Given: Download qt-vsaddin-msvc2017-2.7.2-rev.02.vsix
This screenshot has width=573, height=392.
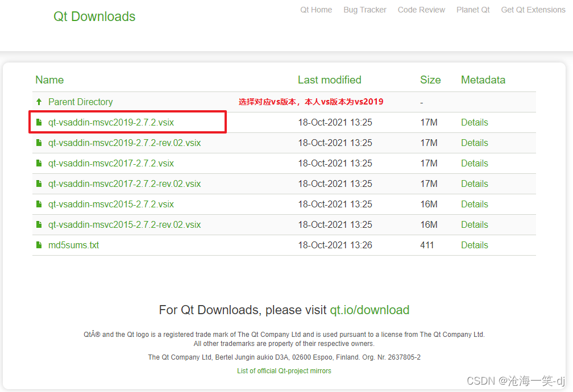Looking at the screenshot, I should (x=124, y=184).
